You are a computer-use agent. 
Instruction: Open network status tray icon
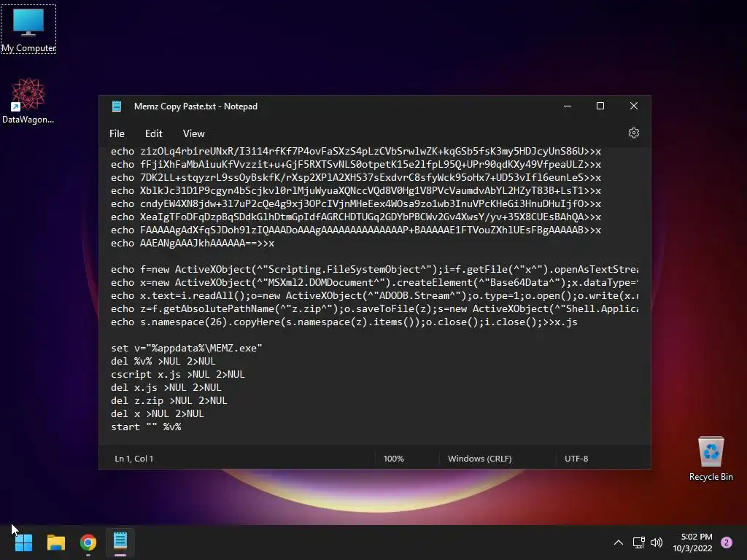(639, 542)
